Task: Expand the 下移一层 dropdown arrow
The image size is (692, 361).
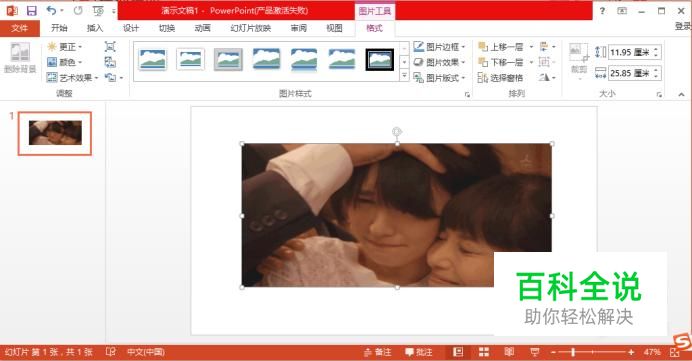Action: 531,62
